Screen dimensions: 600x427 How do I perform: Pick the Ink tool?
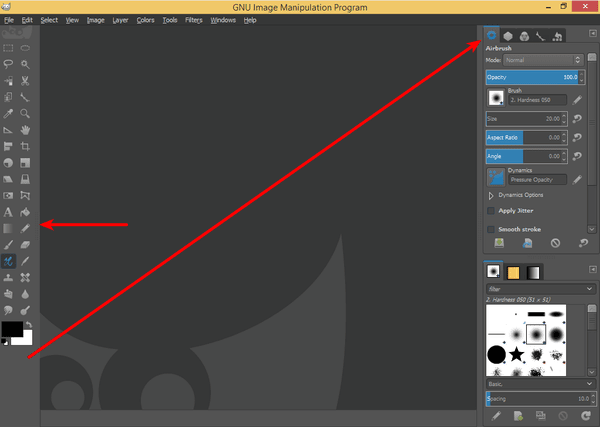click(25, 261)
